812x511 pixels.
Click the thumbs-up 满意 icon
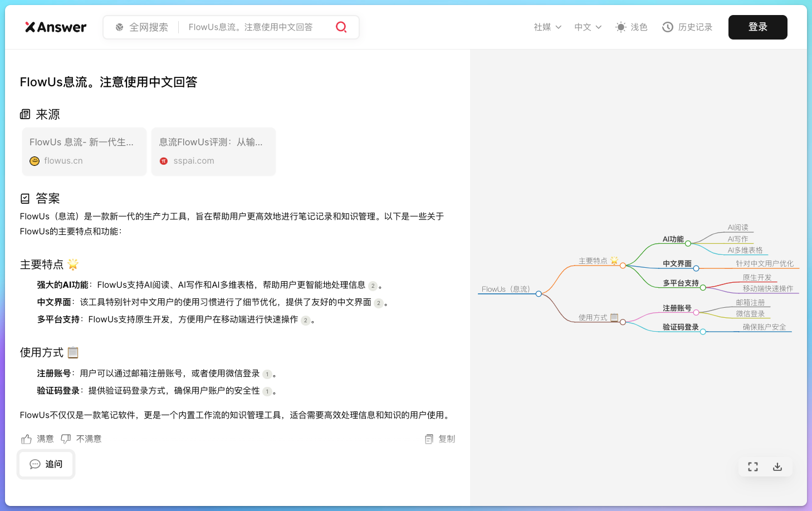(x=26, y=439)
